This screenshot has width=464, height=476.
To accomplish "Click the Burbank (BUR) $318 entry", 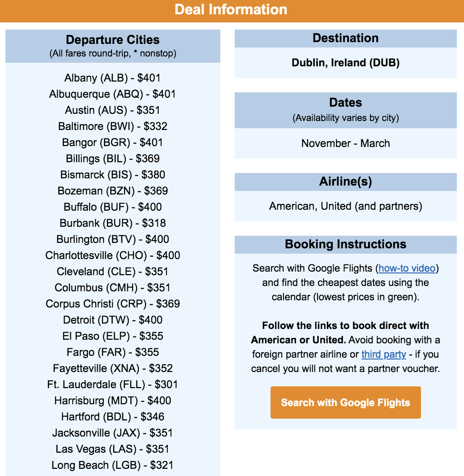I will (112, 223).
